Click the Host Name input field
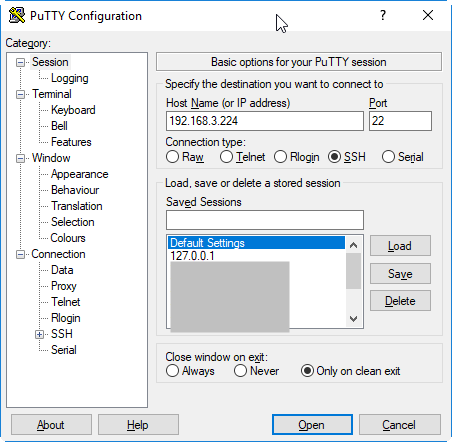Image resolution: width=452 pixels, height=442 pixels. pyautogui.click(x=265, y=121)
